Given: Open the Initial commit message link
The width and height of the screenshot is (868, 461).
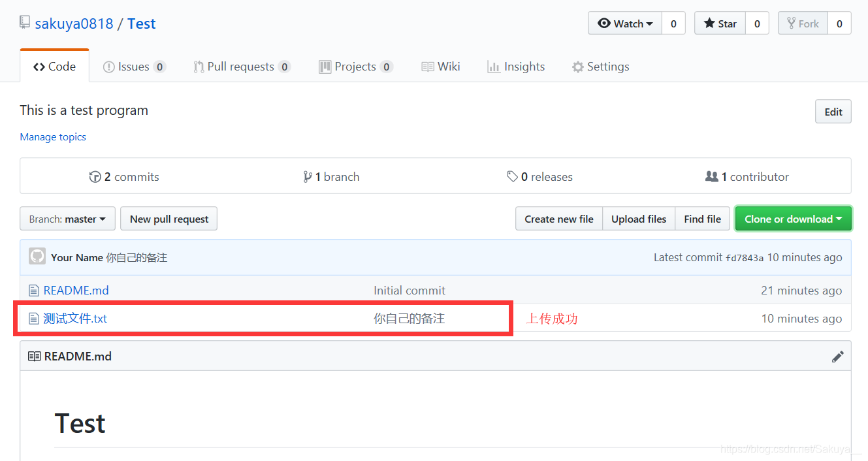Looking at the screenshot, I should pos(410,291).
